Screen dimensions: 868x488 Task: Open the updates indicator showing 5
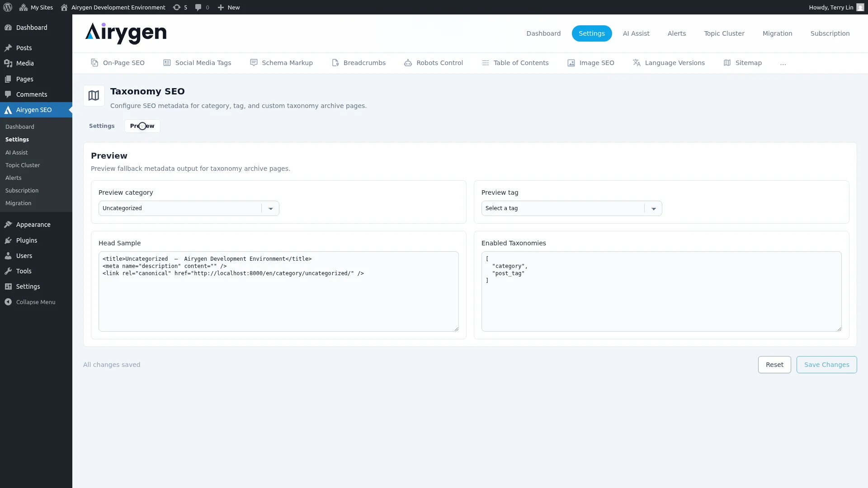click(180, 7)
